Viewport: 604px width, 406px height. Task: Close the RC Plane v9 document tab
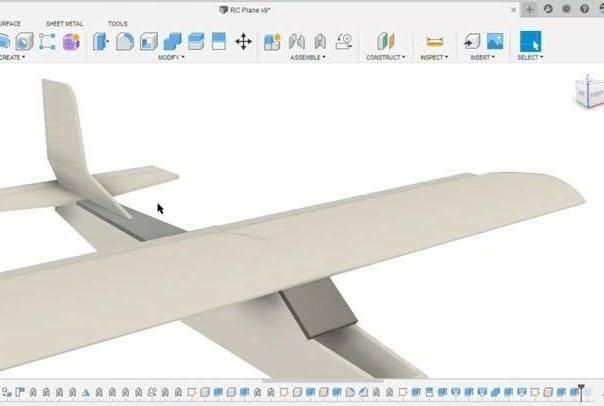(513, 10)
